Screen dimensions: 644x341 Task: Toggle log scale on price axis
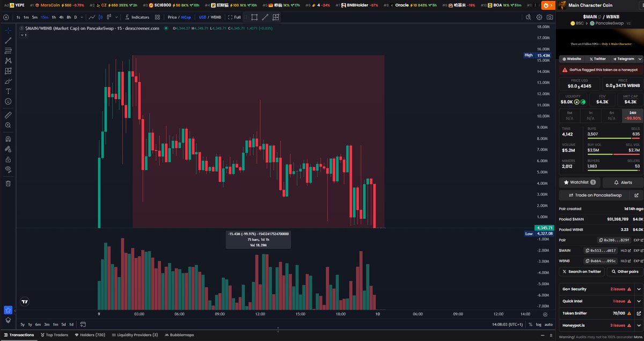point(538,324)
